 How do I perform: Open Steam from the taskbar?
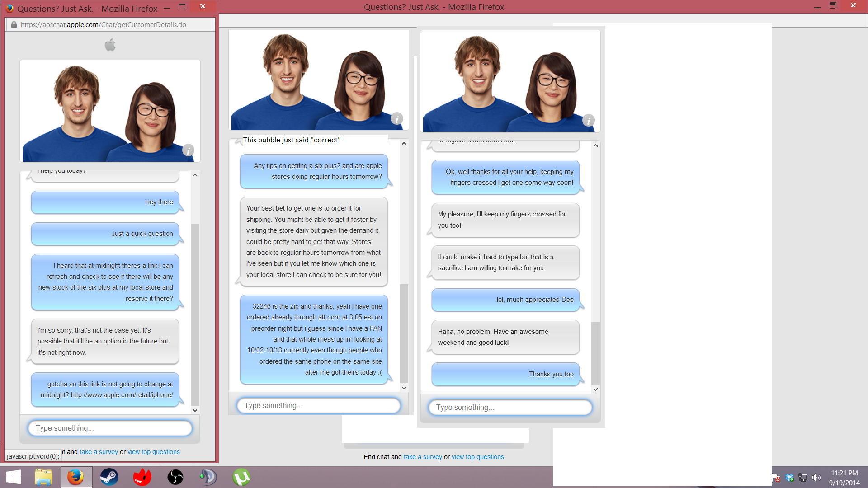(109, 477)
